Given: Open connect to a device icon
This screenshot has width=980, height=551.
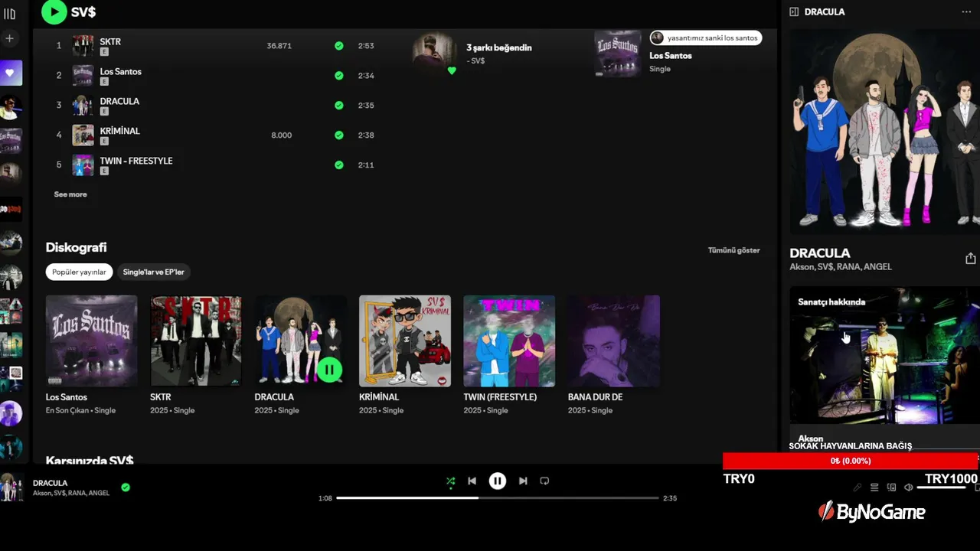Looking at the screenshot, I should pos(891,487).
